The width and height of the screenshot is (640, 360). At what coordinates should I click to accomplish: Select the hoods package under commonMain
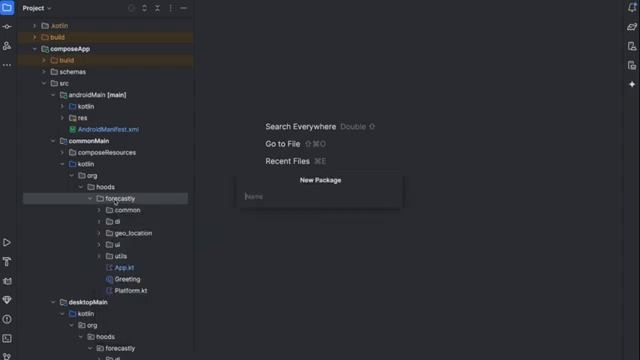(105, 187)
